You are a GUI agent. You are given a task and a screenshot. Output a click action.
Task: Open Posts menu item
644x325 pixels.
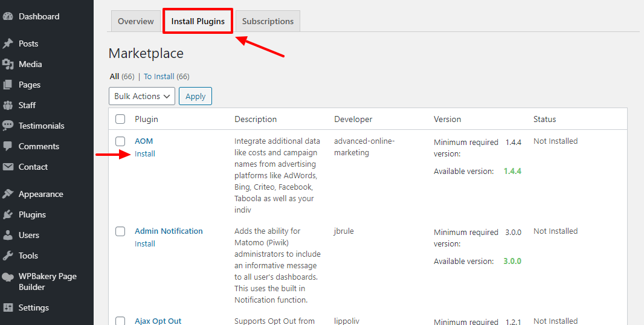28,43
